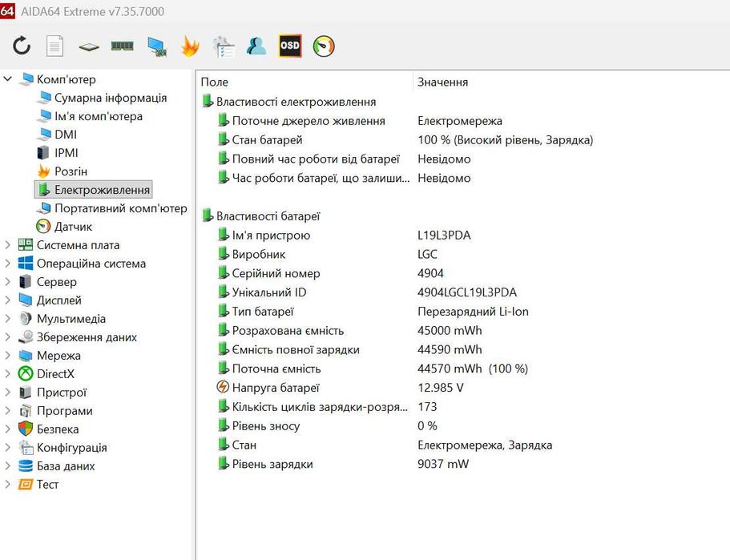
Task: Click the Refresh toolbar icon
Action: coord(22,46)
